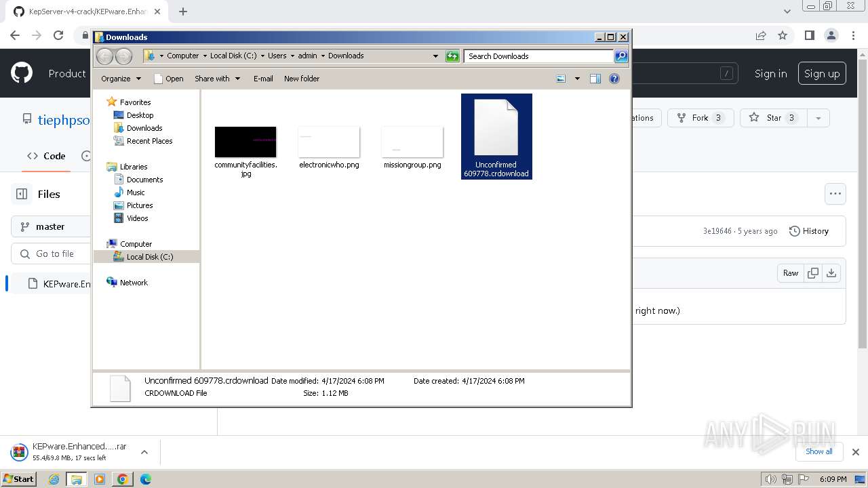Click the Raw button
This screenshot has width=868, height=488.
[791, 273]
